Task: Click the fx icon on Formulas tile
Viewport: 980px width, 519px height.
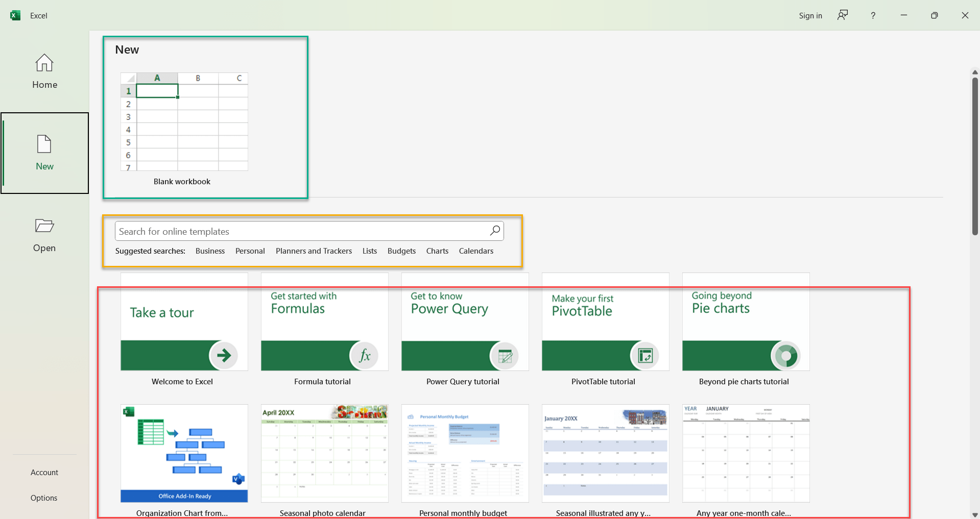Action: 364,355
